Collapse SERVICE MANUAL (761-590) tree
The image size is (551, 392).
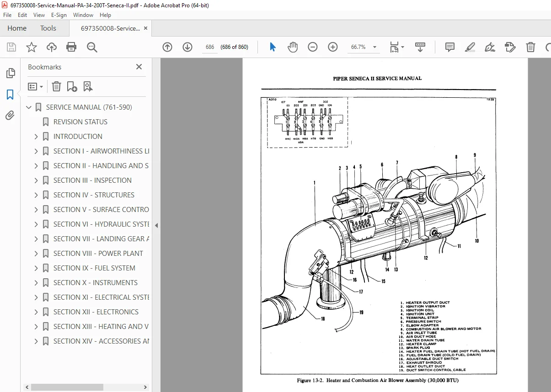(29, 107)
